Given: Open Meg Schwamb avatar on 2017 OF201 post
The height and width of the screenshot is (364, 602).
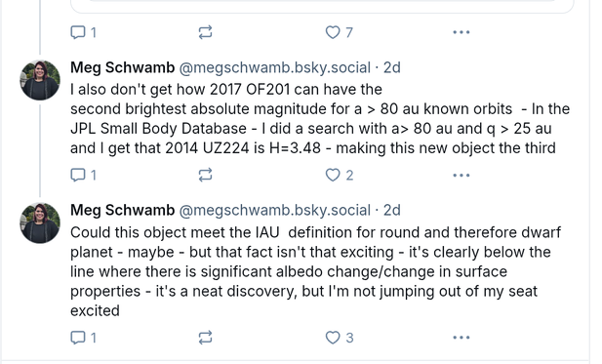Looking at the screenshot, I should click(40, 80).
